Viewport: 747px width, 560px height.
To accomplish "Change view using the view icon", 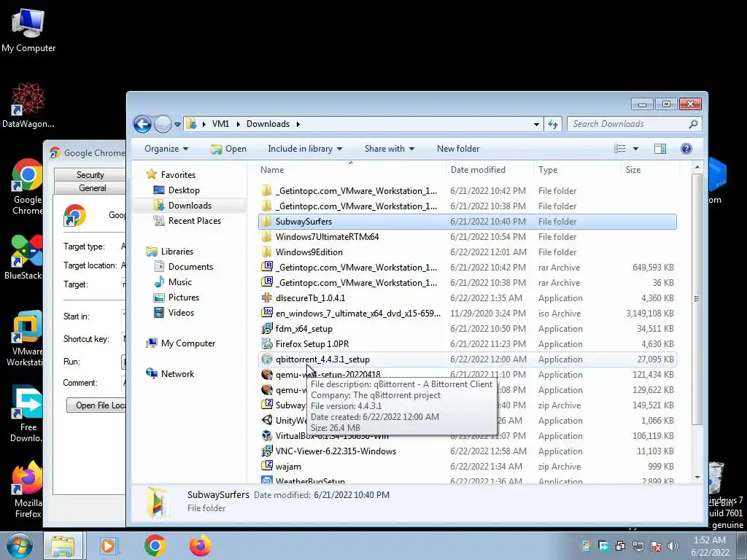I will click(620, 149).
